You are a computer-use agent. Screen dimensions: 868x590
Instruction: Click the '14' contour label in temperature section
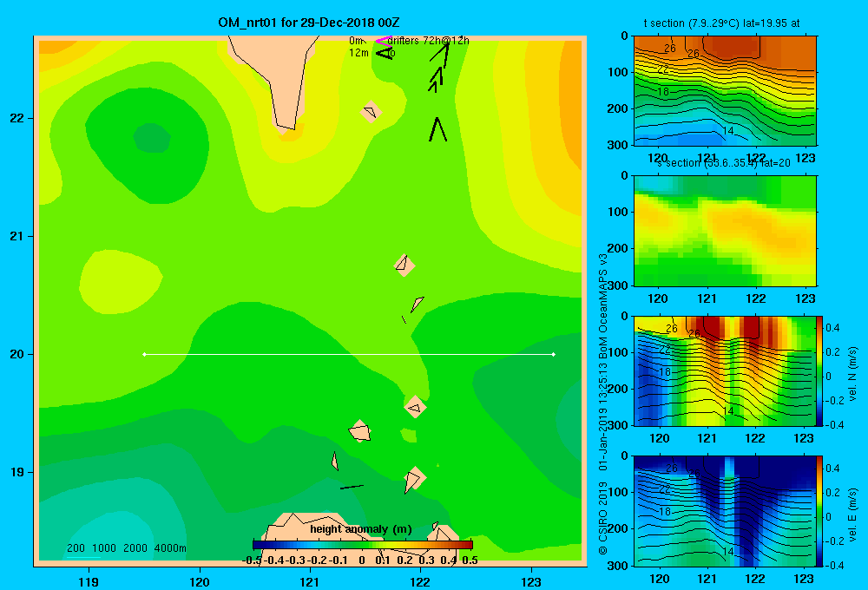click(728, 131)
